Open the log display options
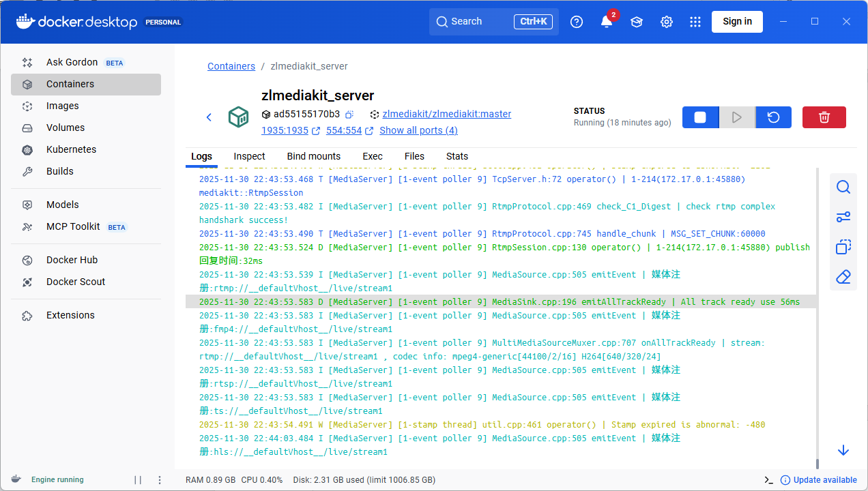 point(843,217)
